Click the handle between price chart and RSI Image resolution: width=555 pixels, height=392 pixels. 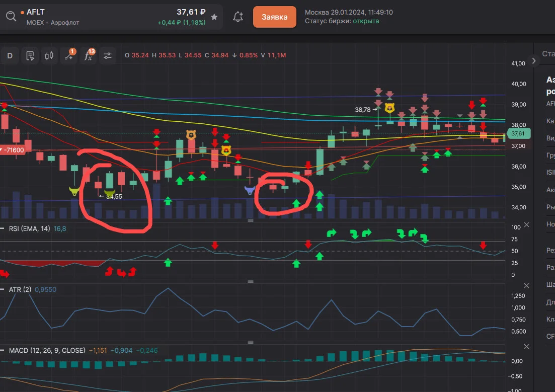point(251,220)
